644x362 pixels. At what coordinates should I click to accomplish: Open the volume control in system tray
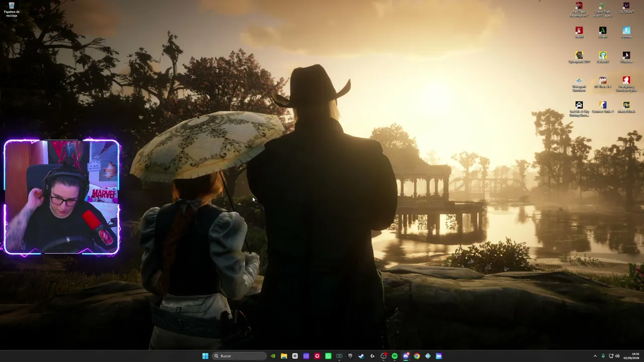[x=618, y=356]
